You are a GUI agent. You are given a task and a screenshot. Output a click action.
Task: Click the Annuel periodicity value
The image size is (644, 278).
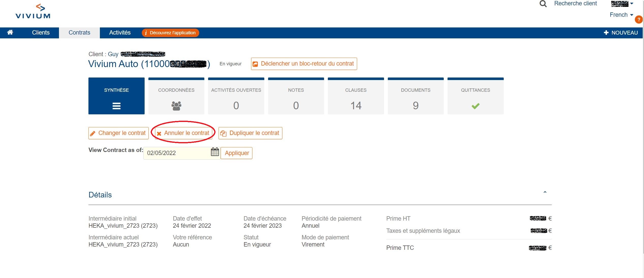(x=311, y=226)
